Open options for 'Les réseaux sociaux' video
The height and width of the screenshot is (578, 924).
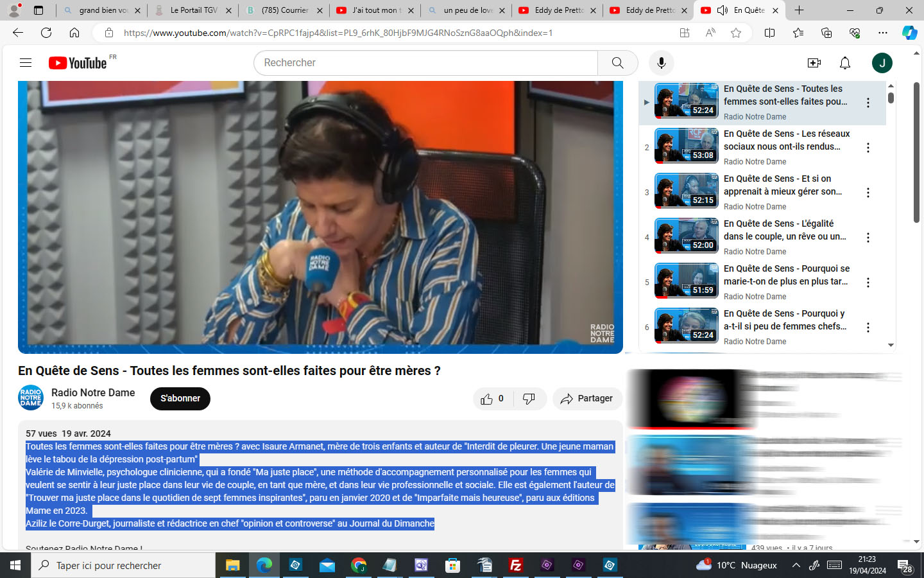[x=868, y=148]
